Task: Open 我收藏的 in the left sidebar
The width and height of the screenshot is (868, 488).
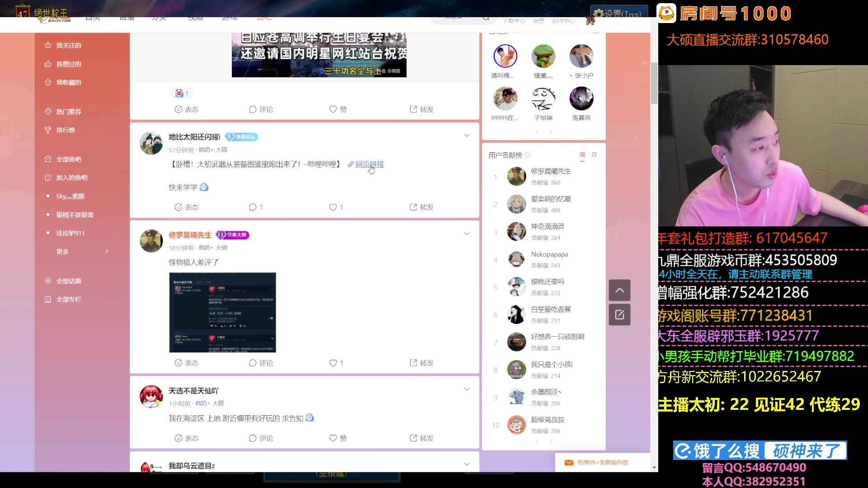Action: [x=63, y=82]
